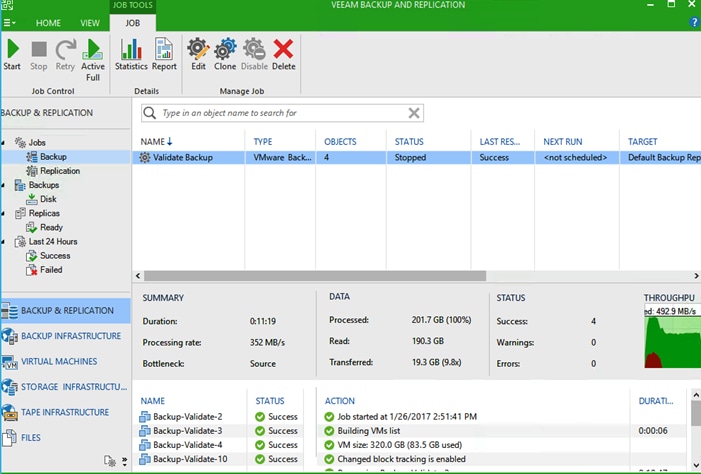The height and width of the screenshot is (474, 701).
Task: Select the Validate Backup job row
Action: pos(416,157)
